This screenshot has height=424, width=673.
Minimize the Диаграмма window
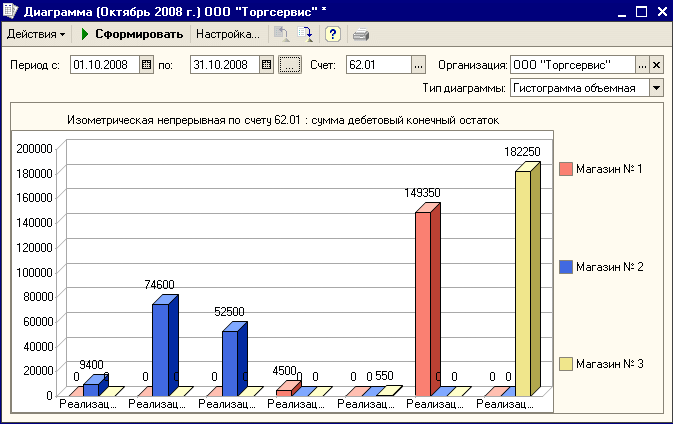click(622, 12)
